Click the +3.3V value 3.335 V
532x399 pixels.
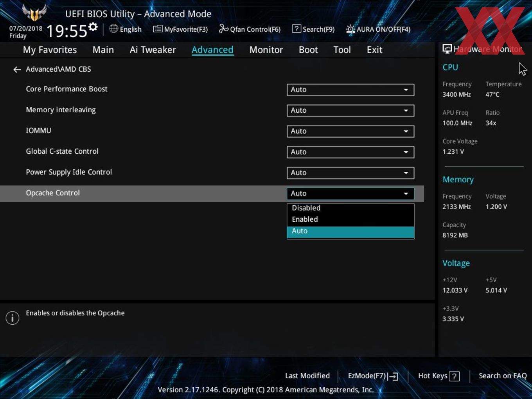pyautogui.click(x=453, y=319)
